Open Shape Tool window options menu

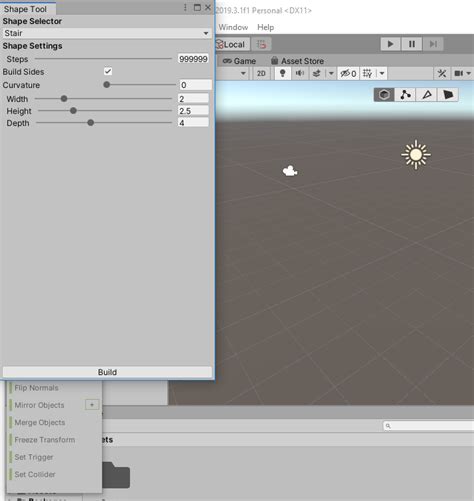185,7
